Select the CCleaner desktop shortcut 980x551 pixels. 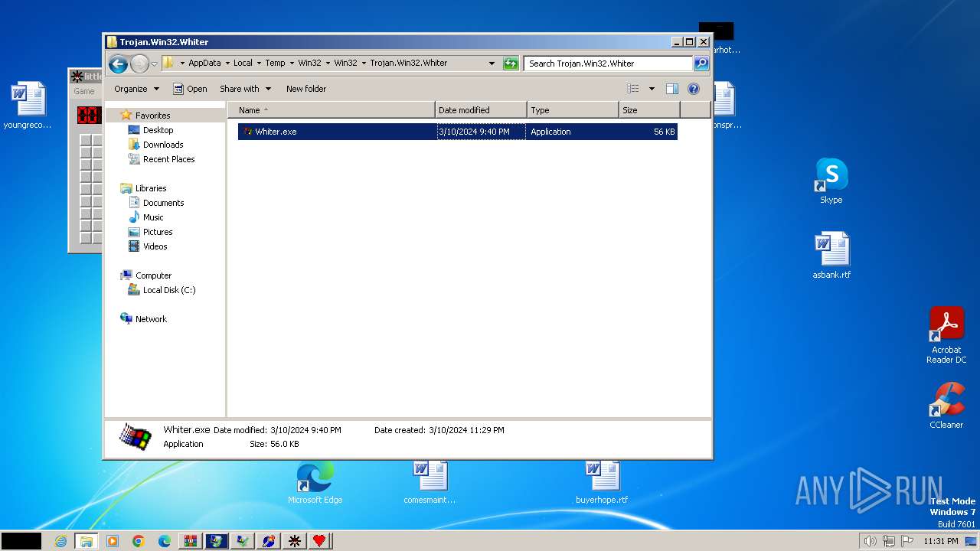(946, 405)
